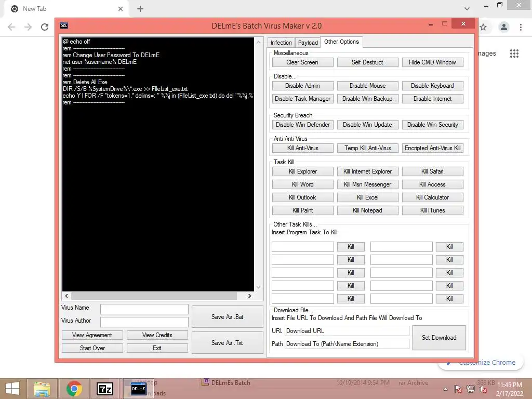Viewport: 532px width, 399px height.
Task: Click the Download To path input field
Action: [347, 344]
